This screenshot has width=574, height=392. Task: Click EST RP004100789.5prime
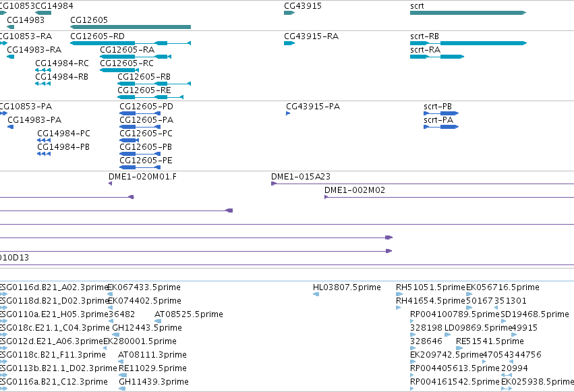point(455,314)
